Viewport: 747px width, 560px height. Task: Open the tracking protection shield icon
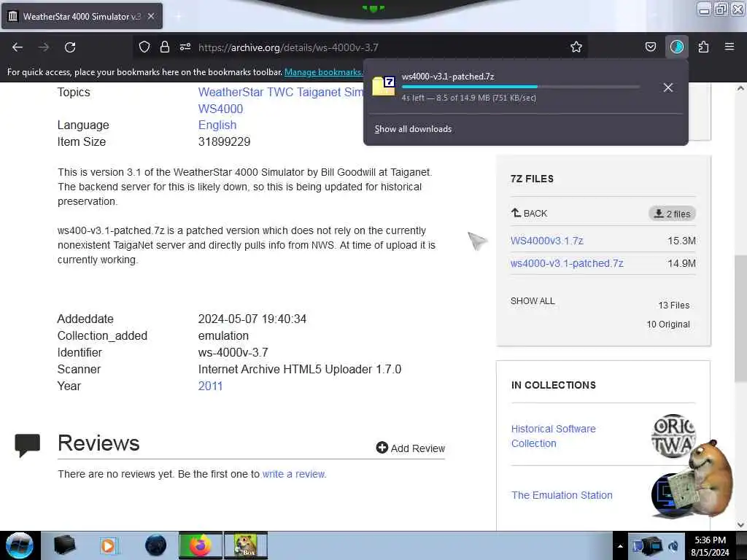point(144,47)
